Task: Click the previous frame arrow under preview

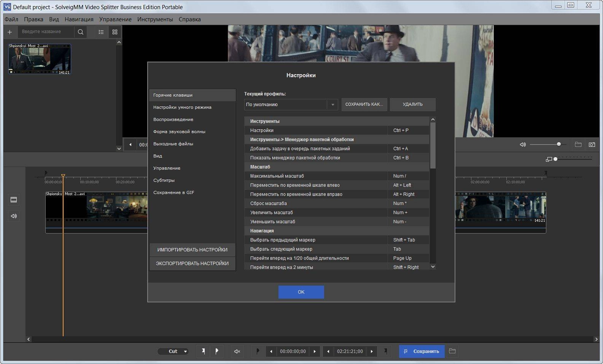Action: [130, 145]
